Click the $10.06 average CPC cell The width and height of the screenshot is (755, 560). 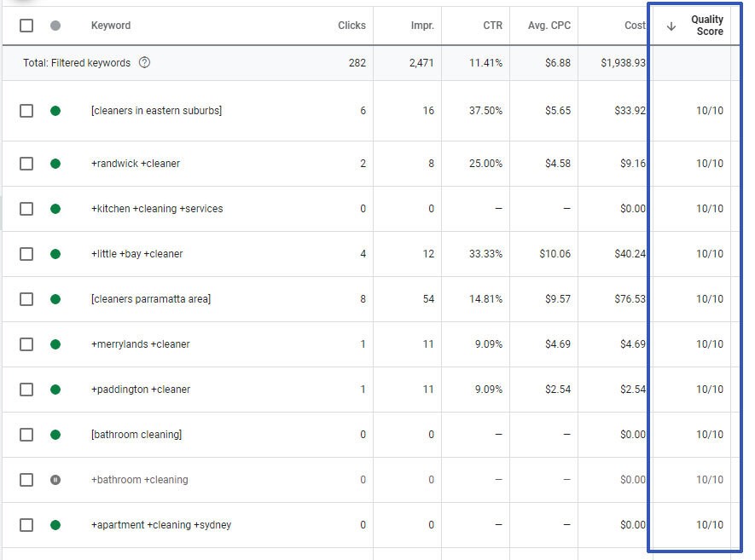point(555,254)
